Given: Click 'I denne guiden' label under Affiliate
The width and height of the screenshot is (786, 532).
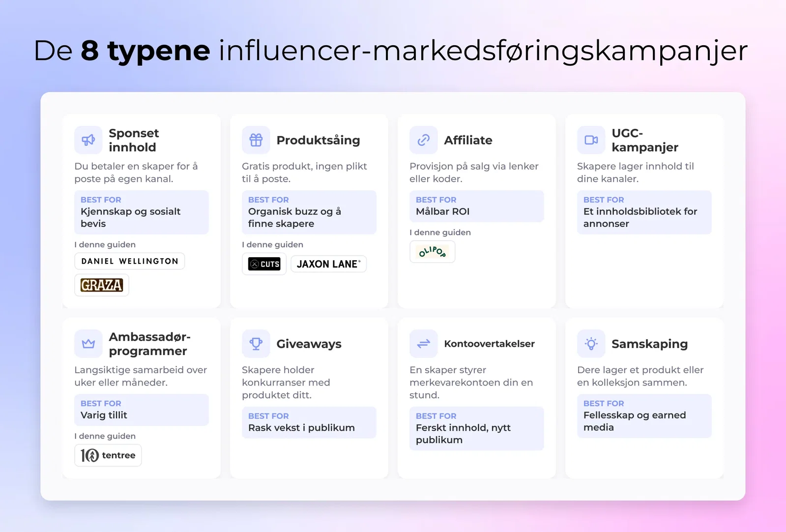Looking at the screenshot, I should tap(440, 233).
